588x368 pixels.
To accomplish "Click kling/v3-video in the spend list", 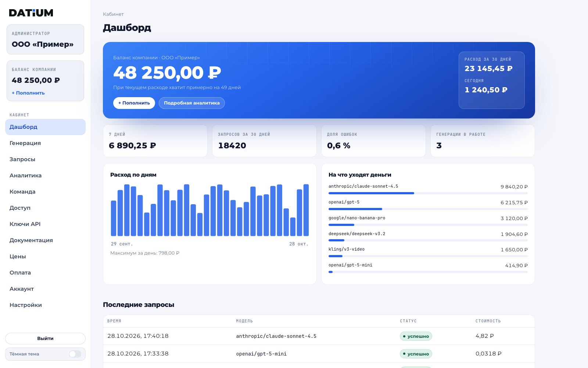I will (x=347, y=249).
